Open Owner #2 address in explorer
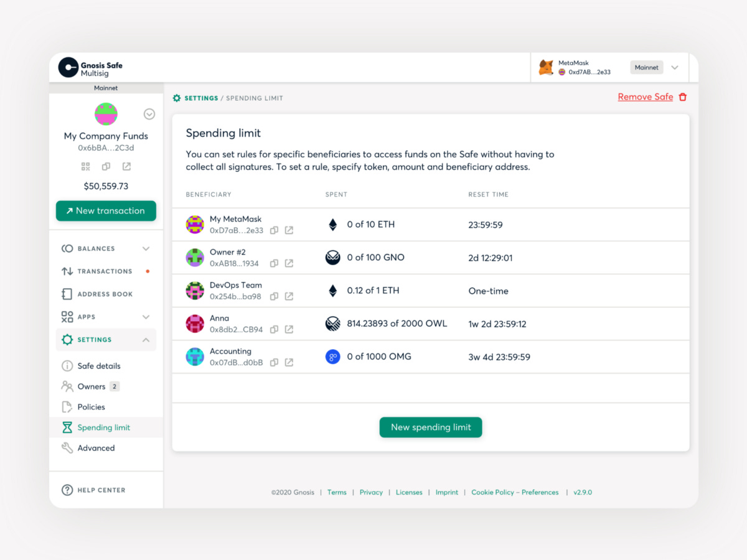The width and height of the screenshot is (747, 560). tap(289, 263)
